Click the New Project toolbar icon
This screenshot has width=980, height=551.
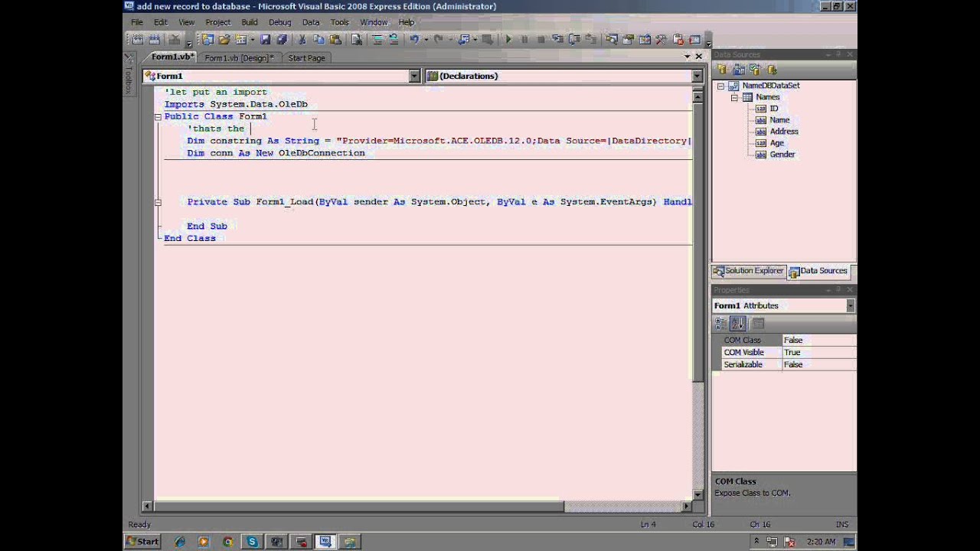click(x=206, y=39)
